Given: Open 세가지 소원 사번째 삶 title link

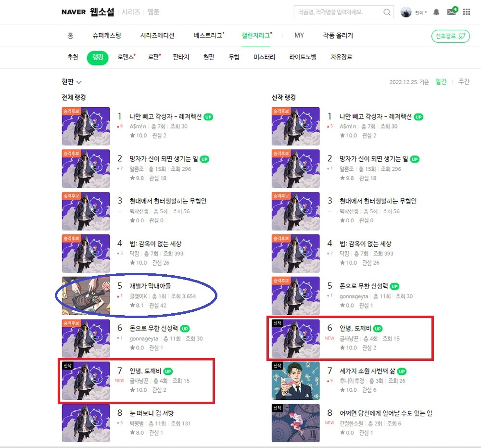Looking at the screenshot, I should 367,371.
